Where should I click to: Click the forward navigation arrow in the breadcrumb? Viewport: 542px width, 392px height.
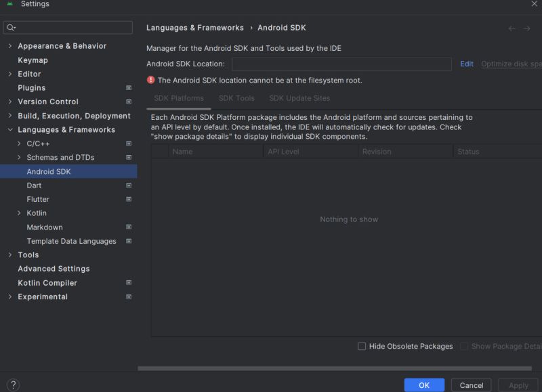point(527,28)
